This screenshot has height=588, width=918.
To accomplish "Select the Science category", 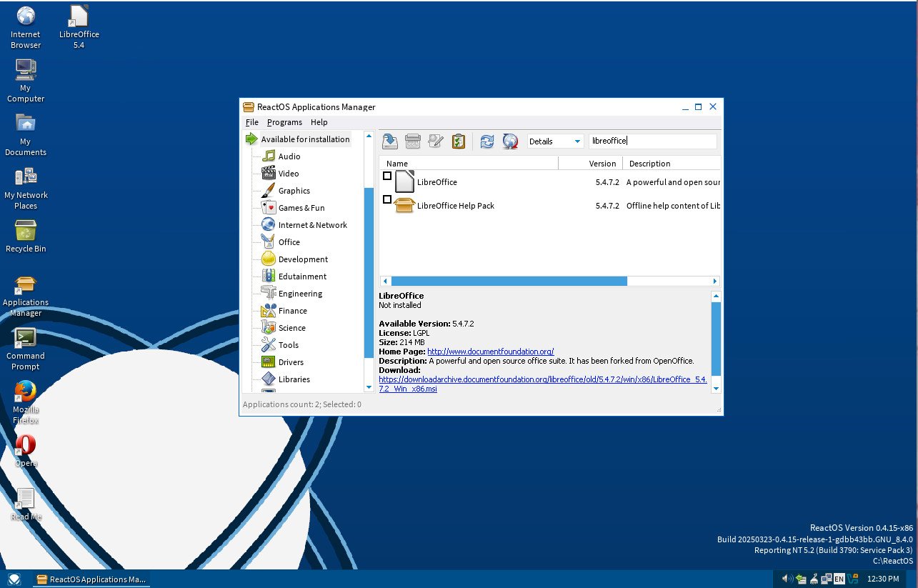I will (x=284, y=328).
